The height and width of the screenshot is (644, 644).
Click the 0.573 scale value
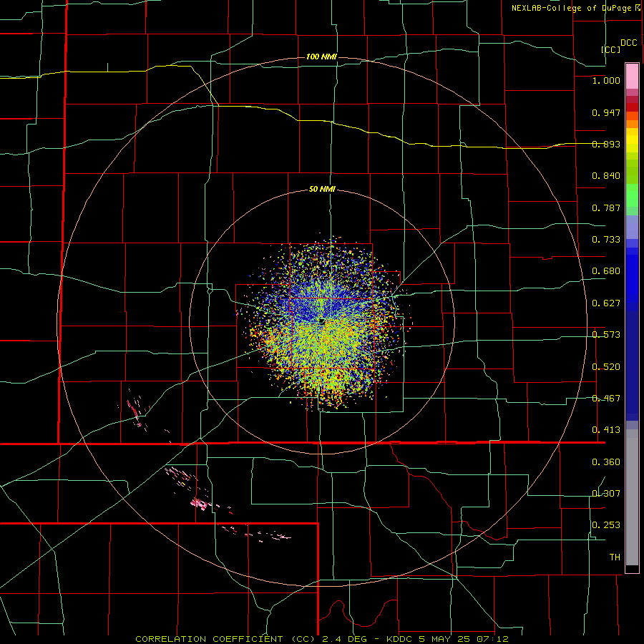coord(606,335)
